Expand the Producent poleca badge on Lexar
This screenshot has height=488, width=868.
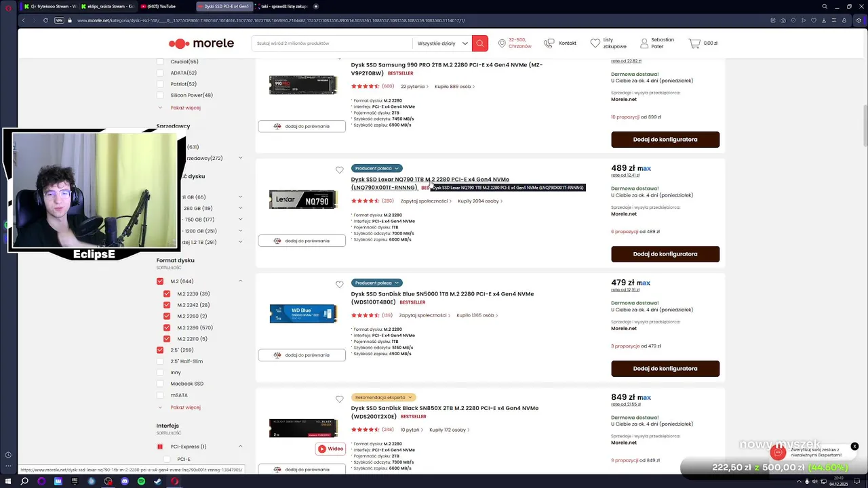point(376,168)
